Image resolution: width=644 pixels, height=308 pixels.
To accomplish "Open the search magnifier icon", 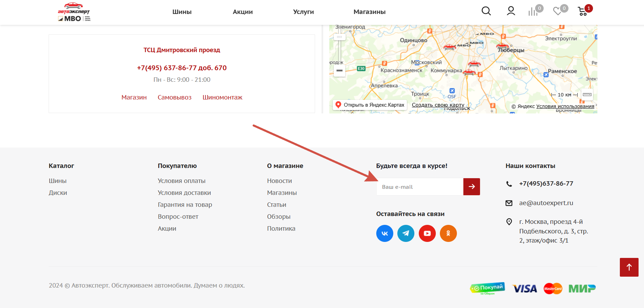I will tap(486, 11).
